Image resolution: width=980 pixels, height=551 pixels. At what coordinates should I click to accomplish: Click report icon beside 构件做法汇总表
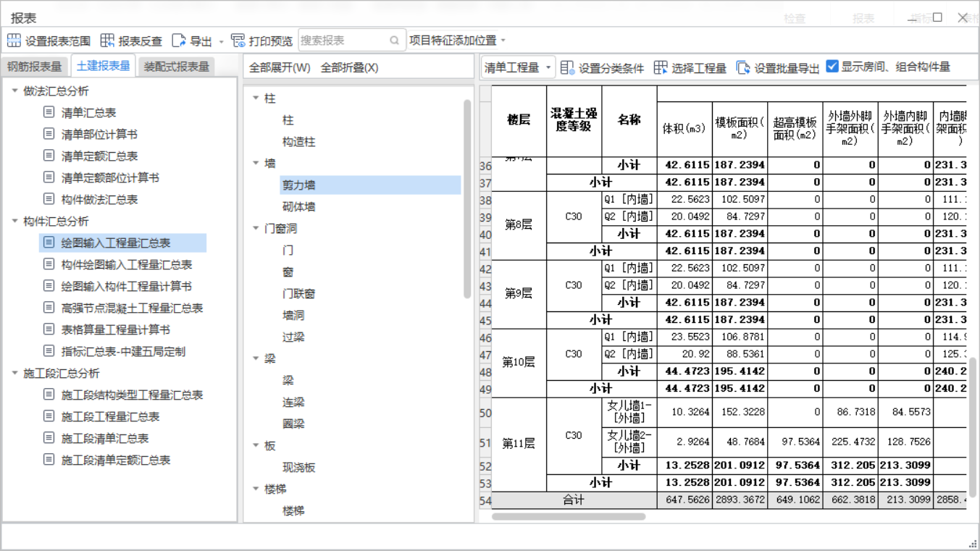[x=49, y=199]
